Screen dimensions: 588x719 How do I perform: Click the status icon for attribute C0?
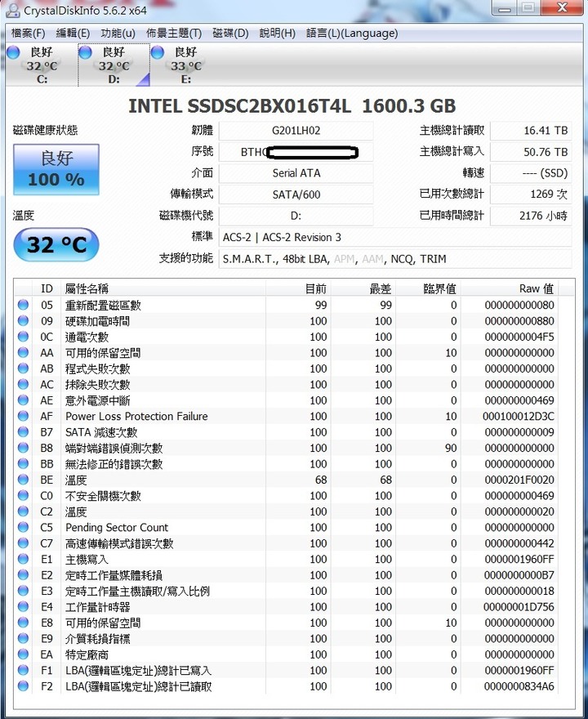(23, 495)
